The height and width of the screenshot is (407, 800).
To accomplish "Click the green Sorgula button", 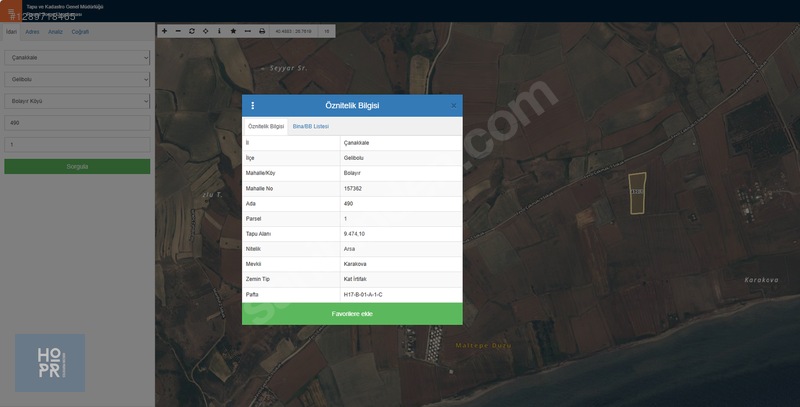I will (x=77, y=166).
